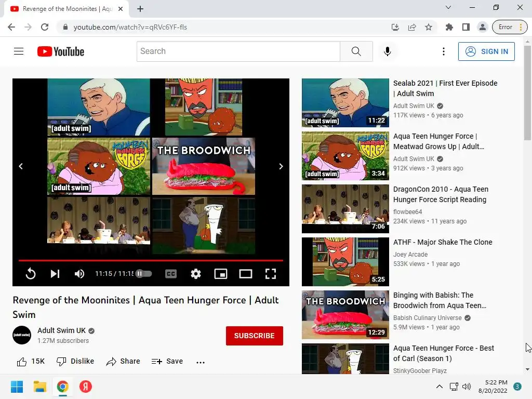Open Sealab 2021 First Ever Episode title
The image size is (532, 399).
(x=445, y=88)
